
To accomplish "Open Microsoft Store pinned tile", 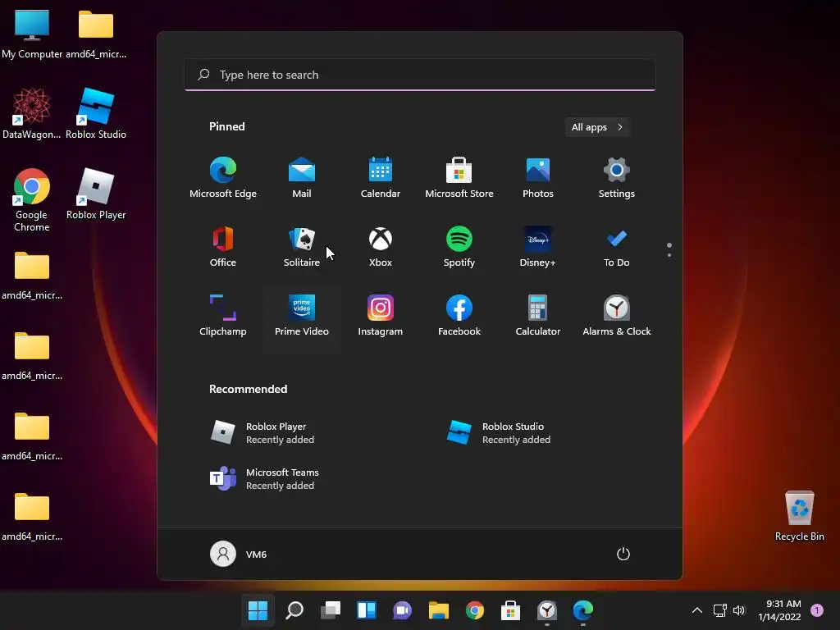I will point(459,178).
